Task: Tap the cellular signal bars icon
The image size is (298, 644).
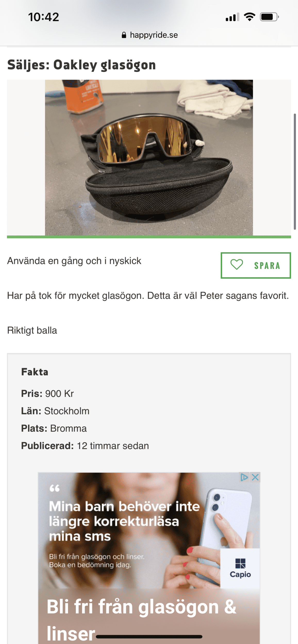Action: tap(232, 17)
